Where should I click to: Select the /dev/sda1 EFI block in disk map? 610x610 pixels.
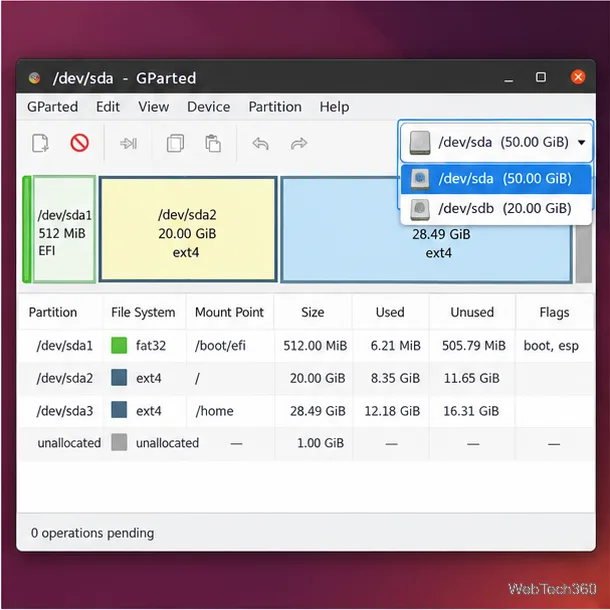pos(64,229)
